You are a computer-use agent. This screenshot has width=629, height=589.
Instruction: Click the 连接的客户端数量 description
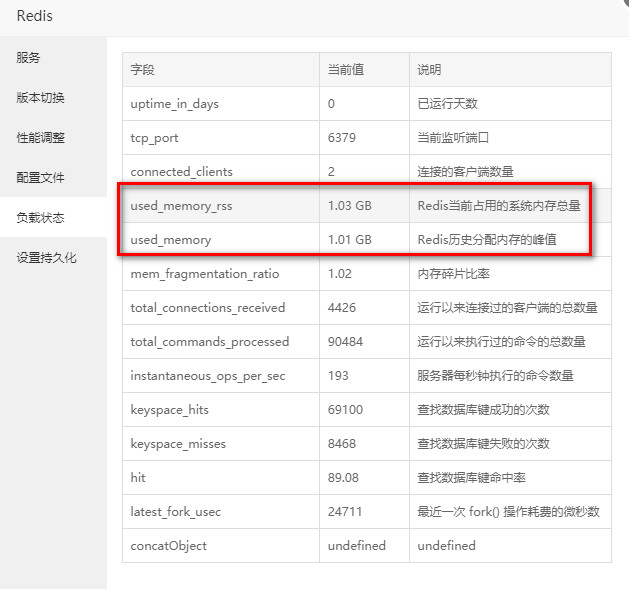point(465,172)
